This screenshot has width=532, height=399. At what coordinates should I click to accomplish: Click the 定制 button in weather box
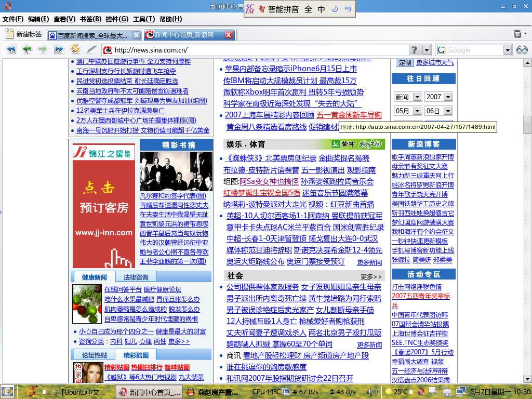point(405,63)
